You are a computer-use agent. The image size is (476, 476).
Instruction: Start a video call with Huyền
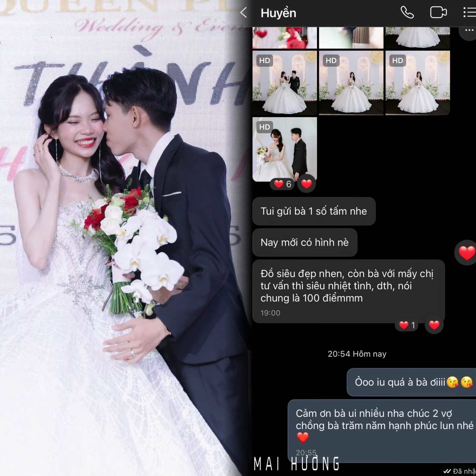tap(438, 13)
